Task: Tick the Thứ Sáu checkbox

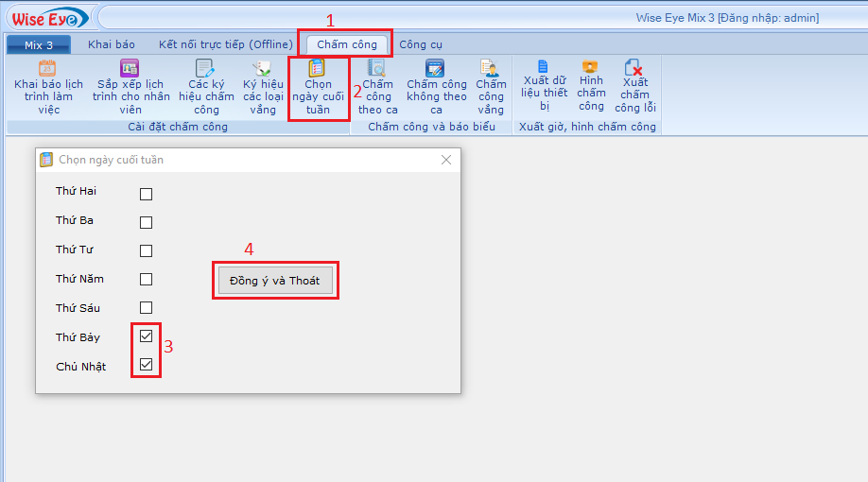Action: (x=146, y=308)
